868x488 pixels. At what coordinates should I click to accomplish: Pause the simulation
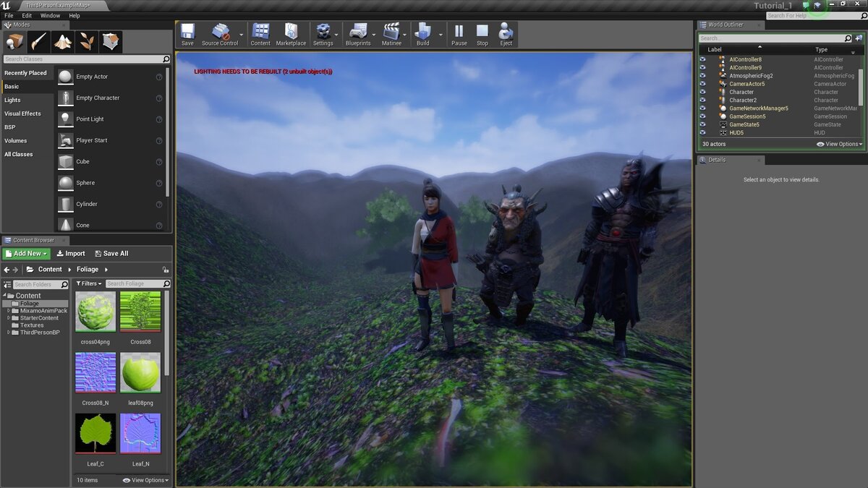coord(459,34)
